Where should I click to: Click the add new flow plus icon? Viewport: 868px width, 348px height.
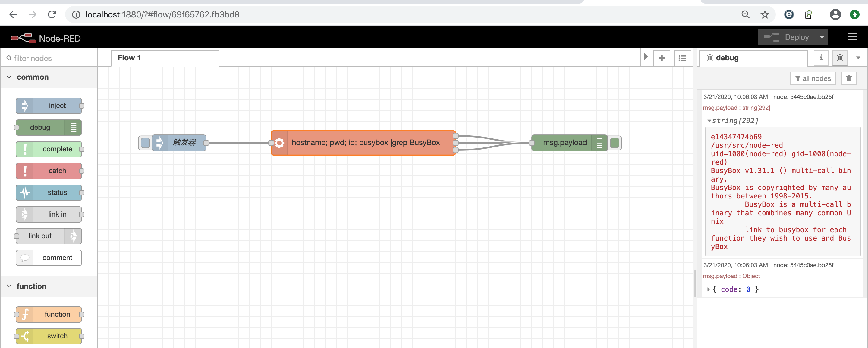tap(662, 58)
